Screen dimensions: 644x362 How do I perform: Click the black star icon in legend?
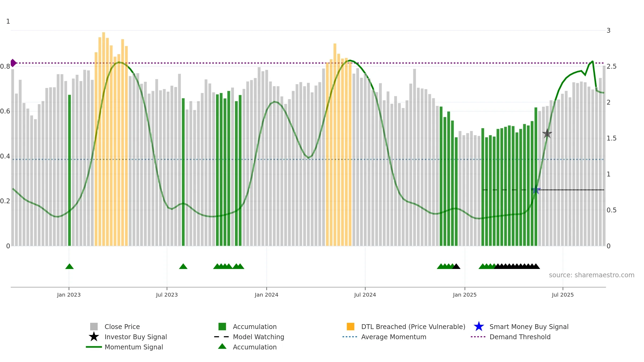pos(94,337)
